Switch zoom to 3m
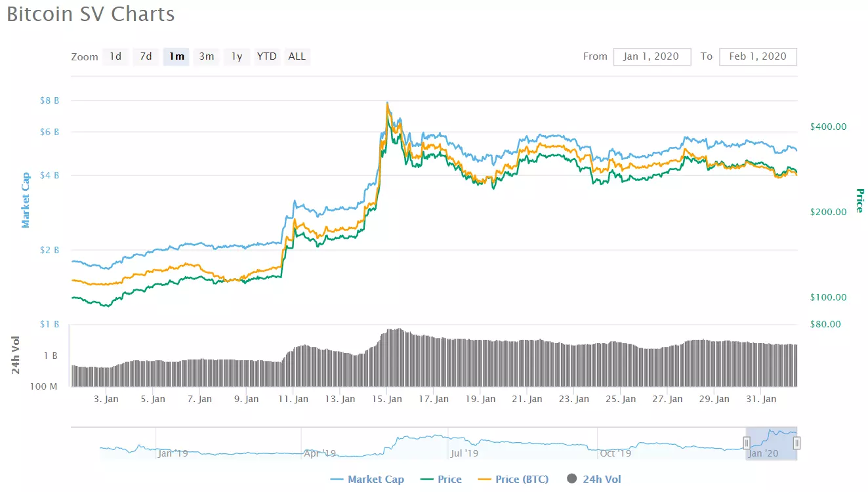 [x=207, y=56]
